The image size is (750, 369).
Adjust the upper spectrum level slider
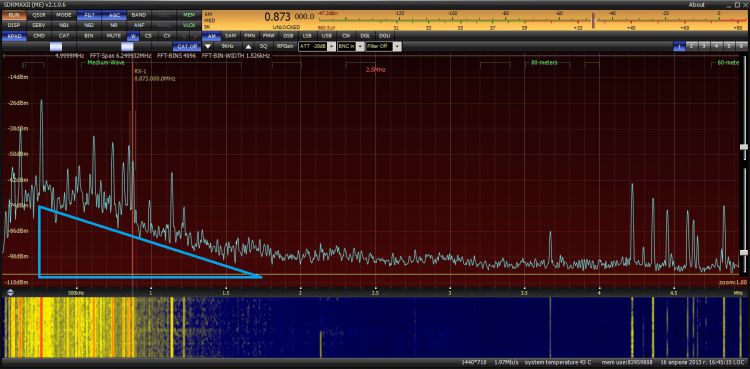pos(744,147)
